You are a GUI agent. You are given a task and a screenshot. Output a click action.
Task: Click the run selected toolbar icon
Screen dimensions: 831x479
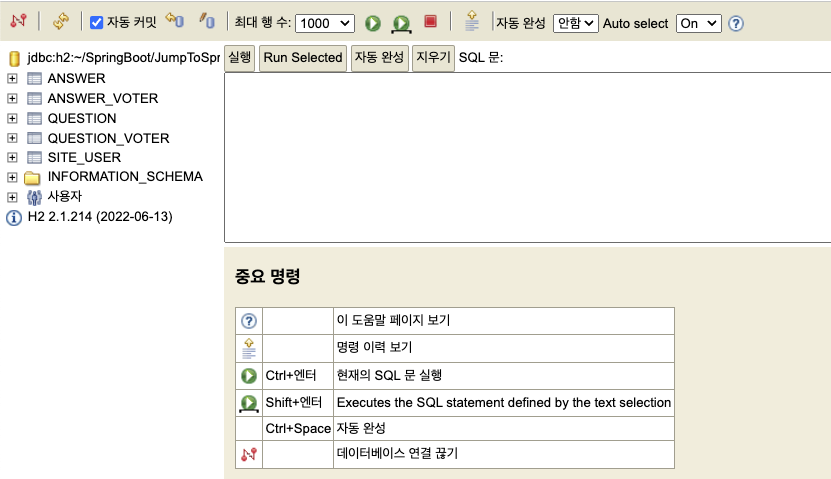[x=401, y=24]
